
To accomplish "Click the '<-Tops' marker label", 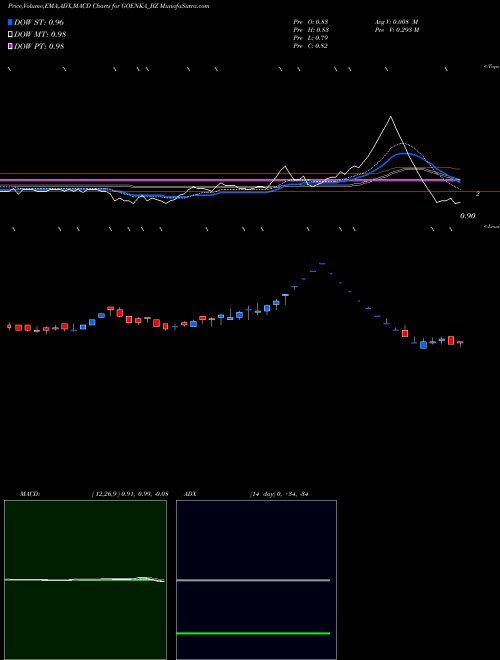I will [x=492, y=67].
